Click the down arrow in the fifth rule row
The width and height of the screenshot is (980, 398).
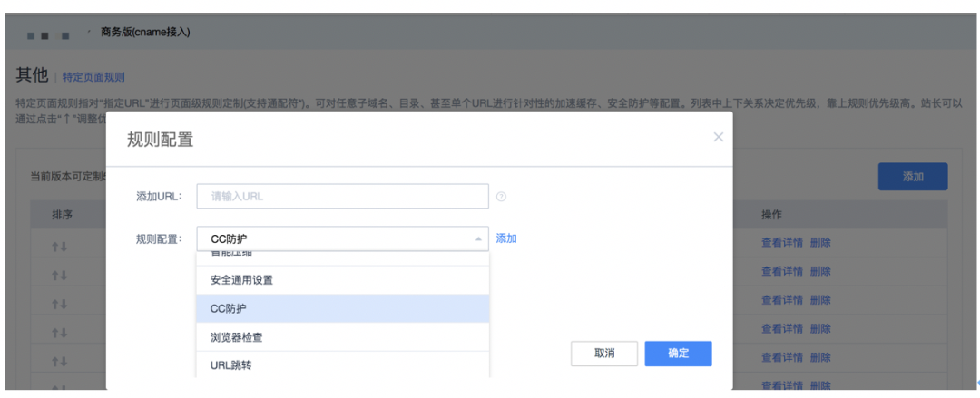64,362
